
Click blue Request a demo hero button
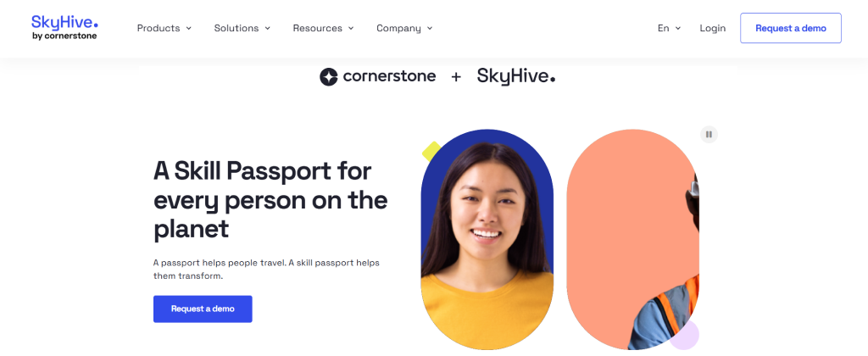(203, 309)
